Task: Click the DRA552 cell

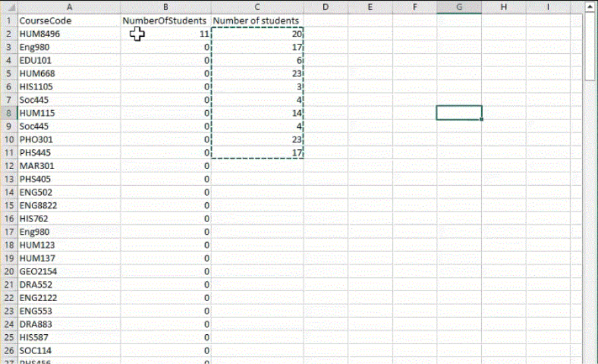Action: tap(69, 284)
